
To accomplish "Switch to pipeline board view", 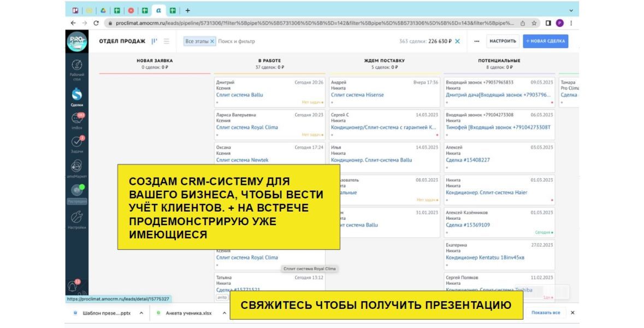I will coord(155,41).
